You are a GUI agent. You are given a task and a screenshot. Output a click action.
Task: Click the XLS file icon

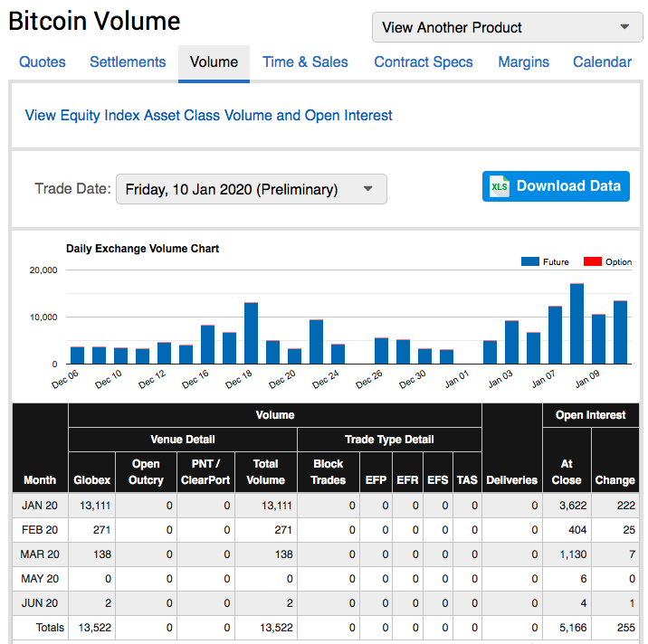pyautogui.click(x=500, y=186)
